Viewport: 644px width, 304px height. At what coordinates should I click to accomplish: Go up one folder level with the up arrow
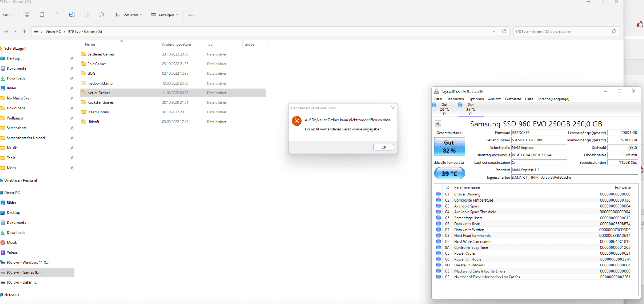[x=24, y=31]
